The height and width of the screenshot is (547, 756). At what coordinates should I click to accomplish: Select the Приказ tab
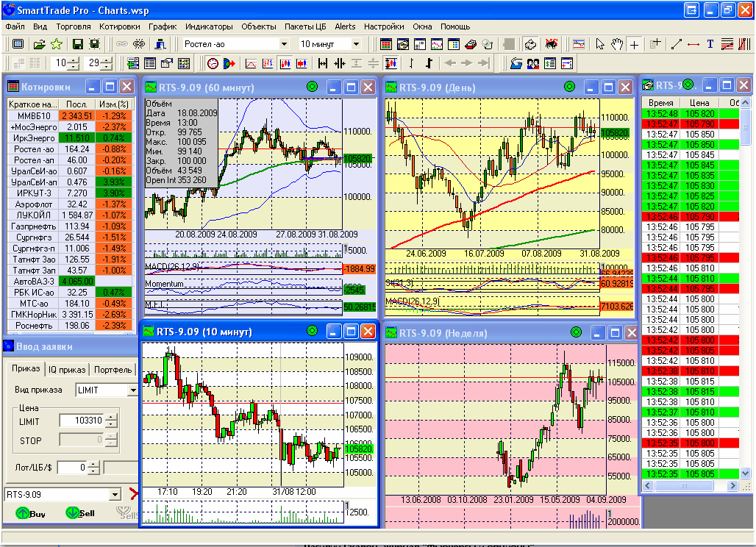[x=26, y=368]
